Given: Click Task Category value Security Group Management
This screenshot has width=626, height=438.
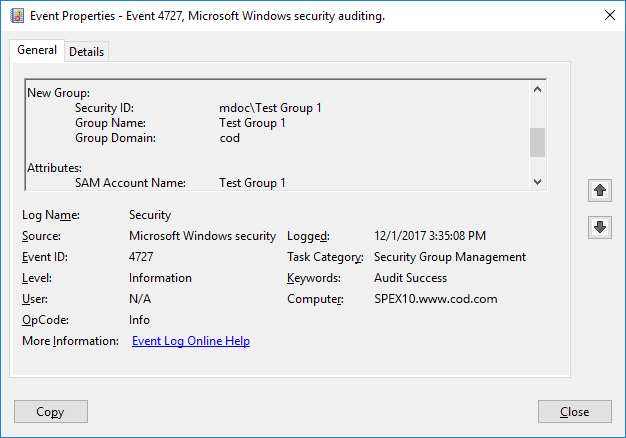Looking at the screenshot, I should pyautogui.click(x=450, y=257).
